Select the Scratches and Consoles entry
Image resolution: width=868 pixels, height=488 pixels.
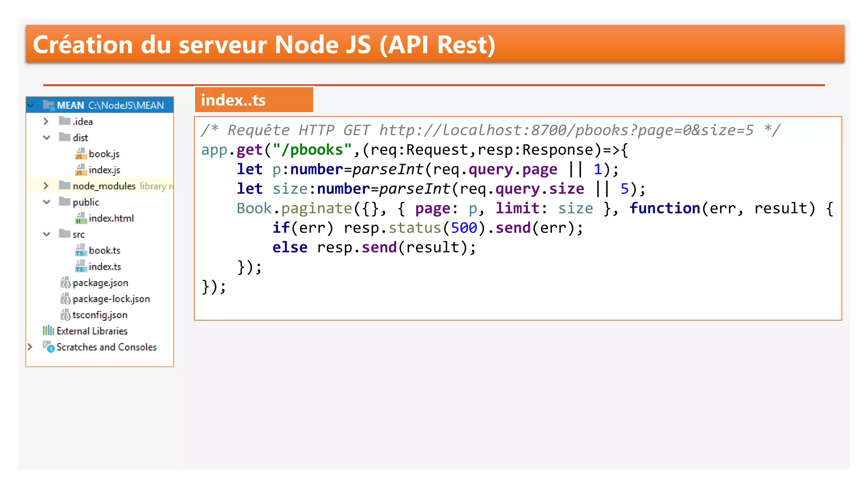pos(106,347)
